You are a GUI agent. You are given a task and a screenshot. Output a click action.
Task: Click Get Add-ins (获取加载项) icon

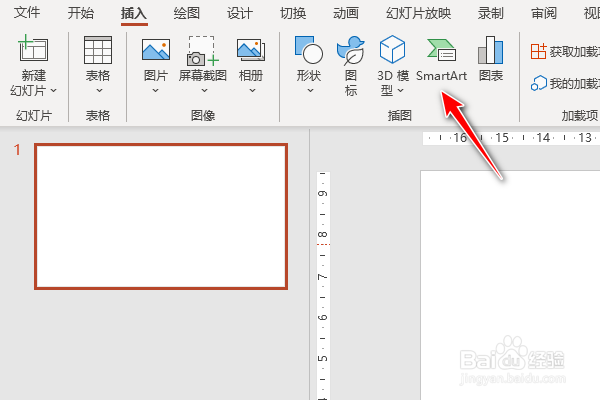538,51
